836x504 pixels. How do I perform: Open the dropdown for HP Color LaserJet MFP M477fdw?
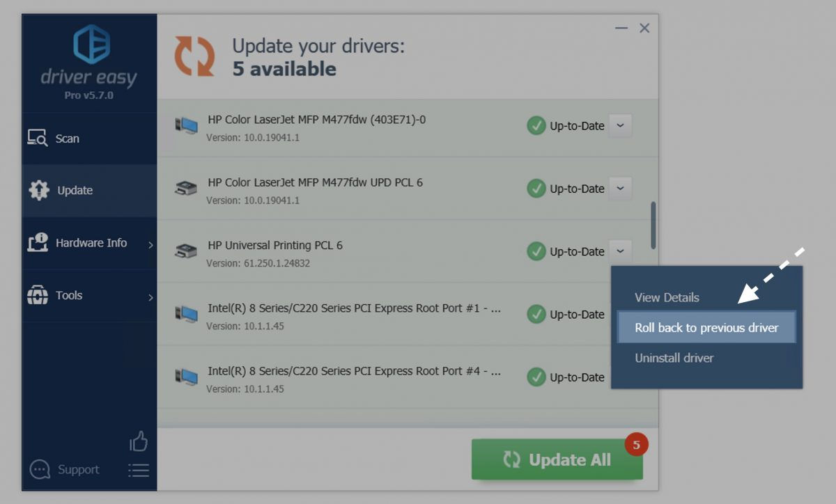(619, 125)
